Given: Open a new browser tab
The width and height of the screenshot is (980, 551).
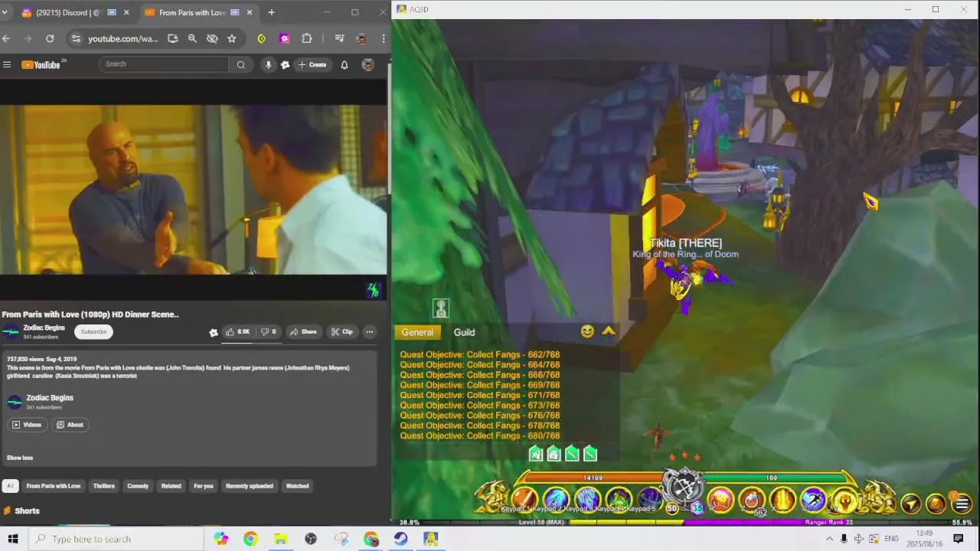Looking at the screenshot, I should 271,12.
